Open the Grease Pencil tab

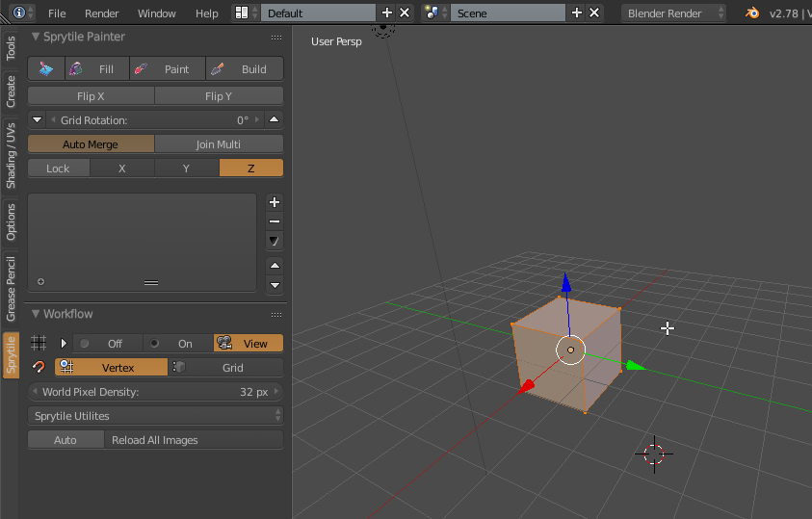11,289
